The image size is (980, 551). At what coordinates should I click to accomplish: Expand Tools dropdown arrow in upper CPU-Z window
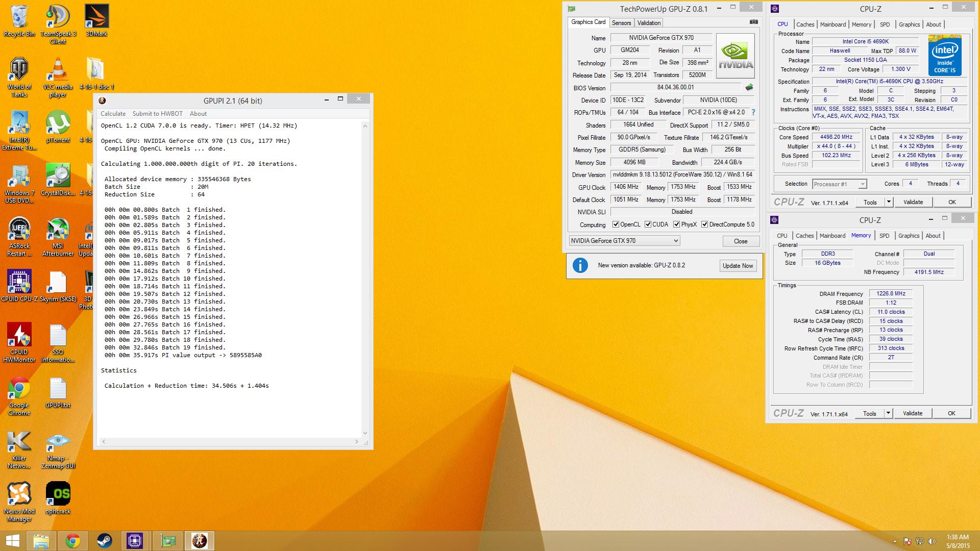click(888, 202)
